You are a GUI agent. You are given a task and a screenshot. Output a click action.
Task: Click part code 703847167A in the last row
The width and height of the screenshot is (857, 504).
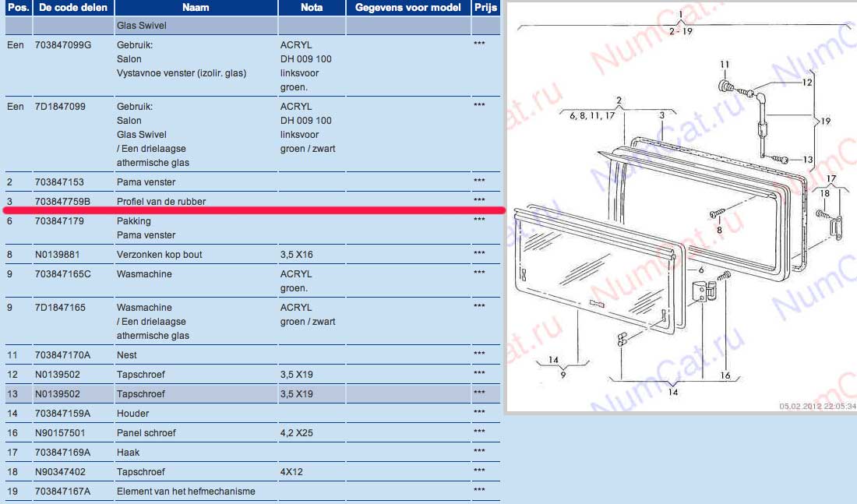pyautogui.click(x=62, y=492)
